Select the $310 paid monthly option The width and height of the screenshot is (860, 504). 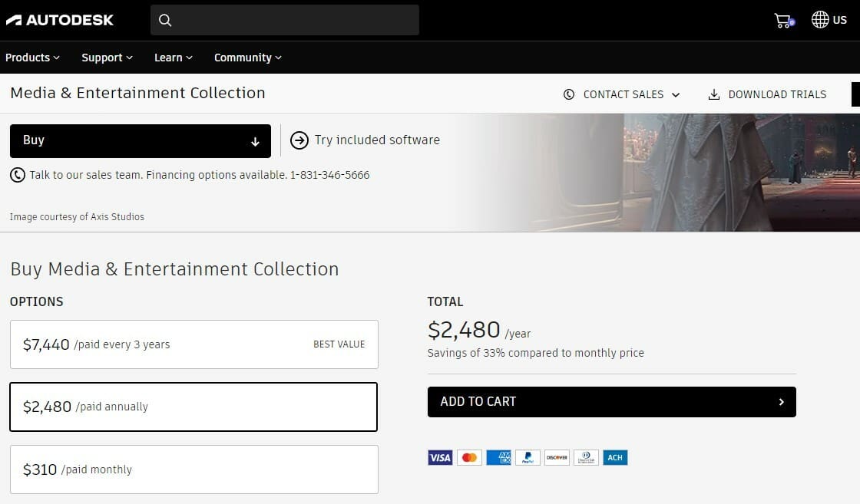(193, 469)
